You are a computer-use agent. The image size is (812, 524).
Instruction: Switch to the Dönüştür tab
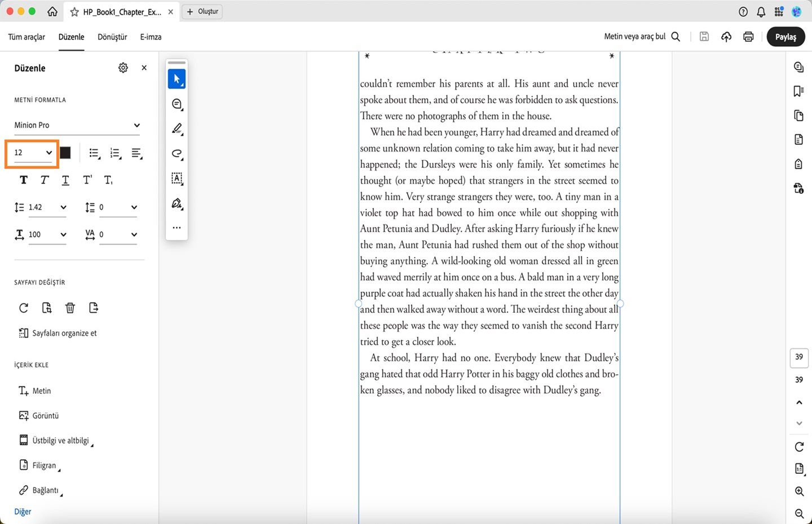(112, 37)
